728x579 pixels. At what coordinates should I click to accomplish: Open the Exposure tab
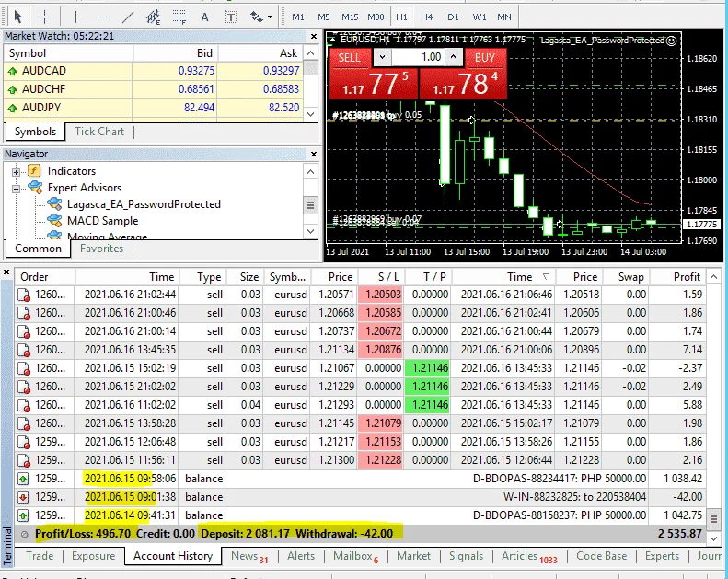point(93,556)
